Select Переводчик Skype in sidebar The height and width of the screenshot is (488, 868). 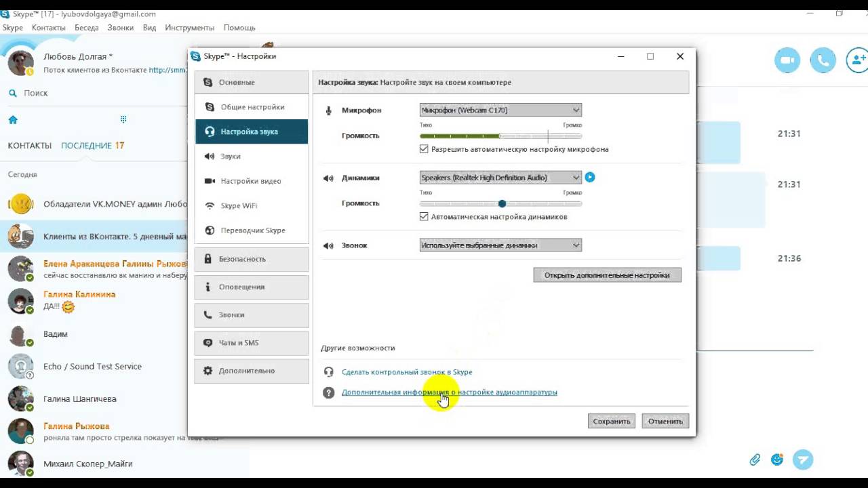pyautogui.click(x=252, y=230)
